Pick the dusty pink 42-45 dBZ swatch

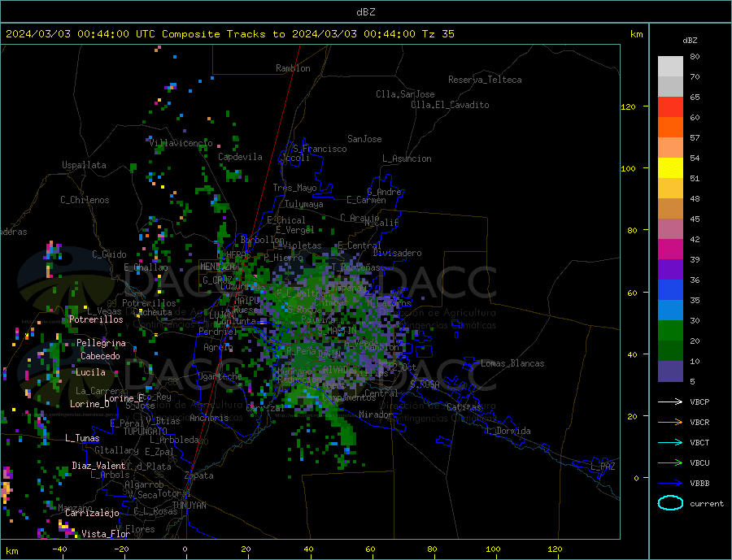[670, 228]
